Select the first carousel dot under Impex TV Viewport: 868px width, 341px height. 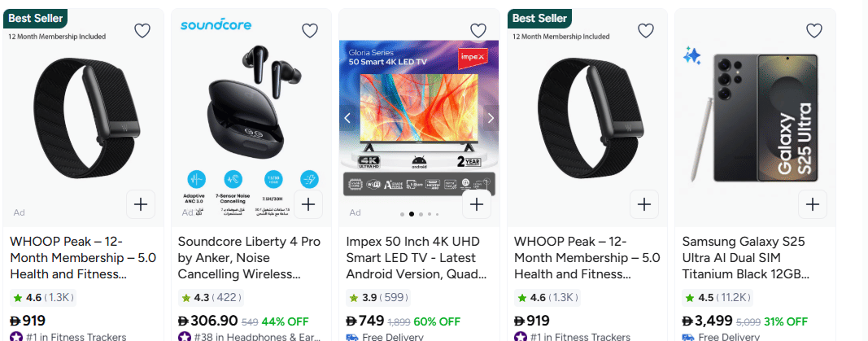(x=402, y=214)
